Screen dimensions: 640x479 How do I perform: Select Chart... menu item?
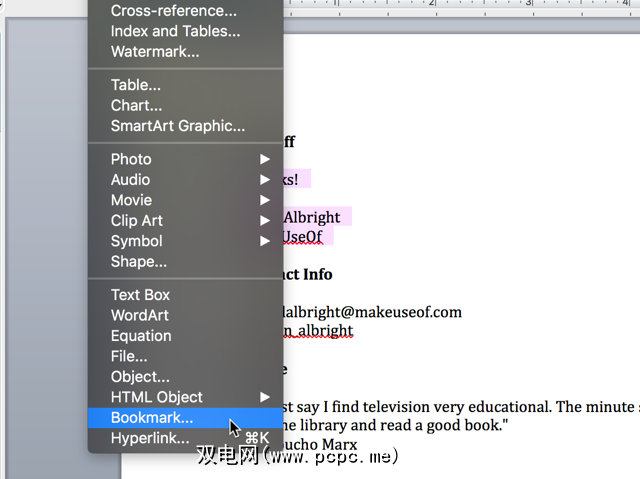(x=186, y=105)
